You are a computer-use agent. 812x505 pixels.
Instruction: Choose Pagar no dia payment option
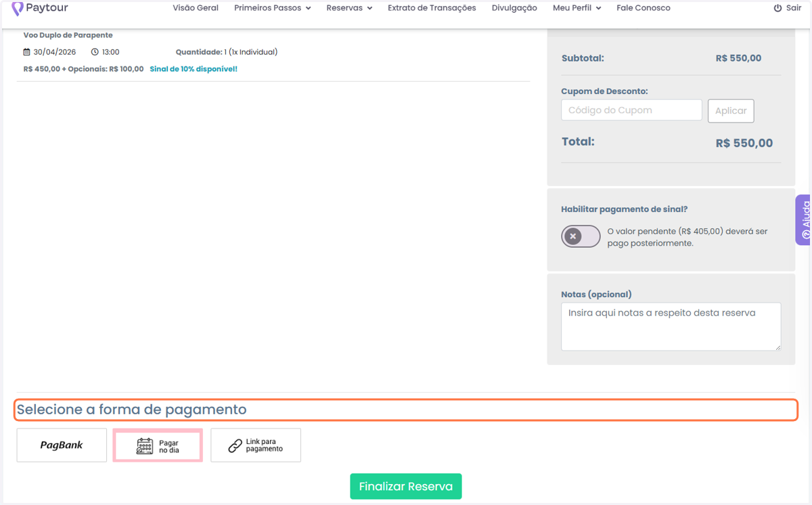pyautogui.click(x=158, y=445)
